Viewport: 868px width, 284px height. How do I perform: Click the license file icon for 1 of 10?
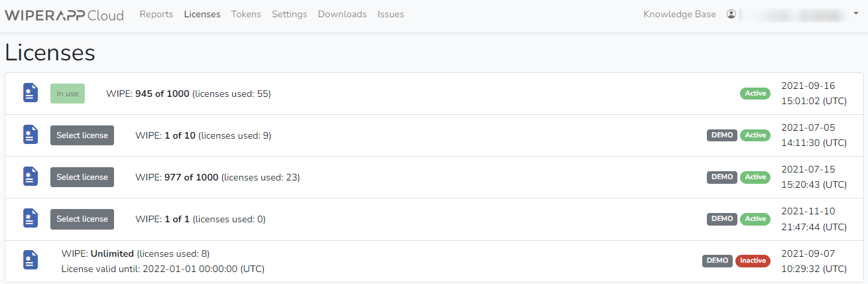click(x=31, y=135)
